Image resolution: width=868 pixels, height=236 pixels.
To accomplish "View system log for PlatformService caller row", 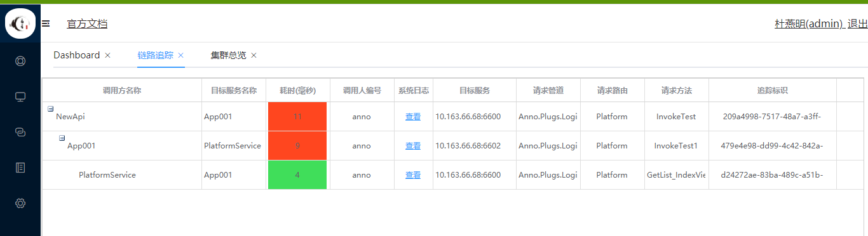I will point(413,175).
